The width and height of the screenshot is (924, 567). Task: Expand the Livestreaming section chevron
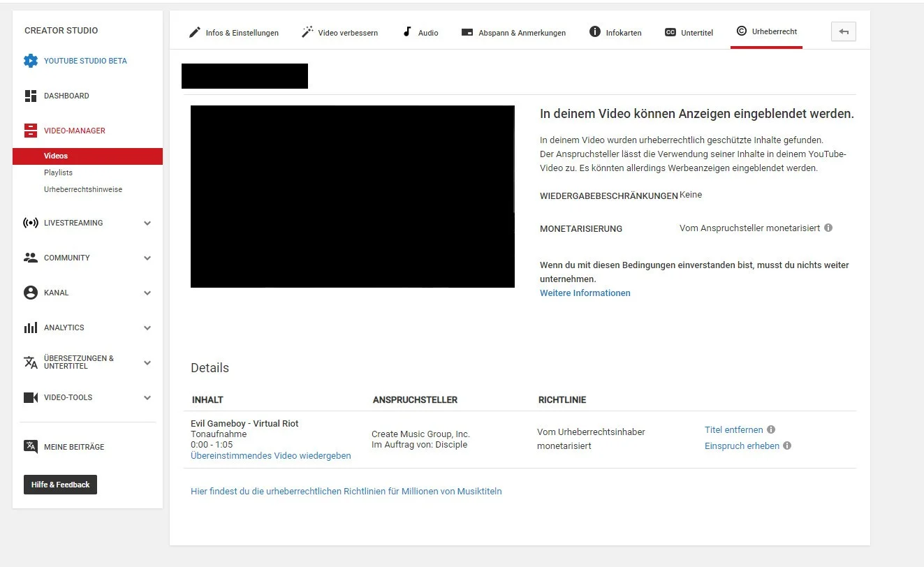(147, 223)
